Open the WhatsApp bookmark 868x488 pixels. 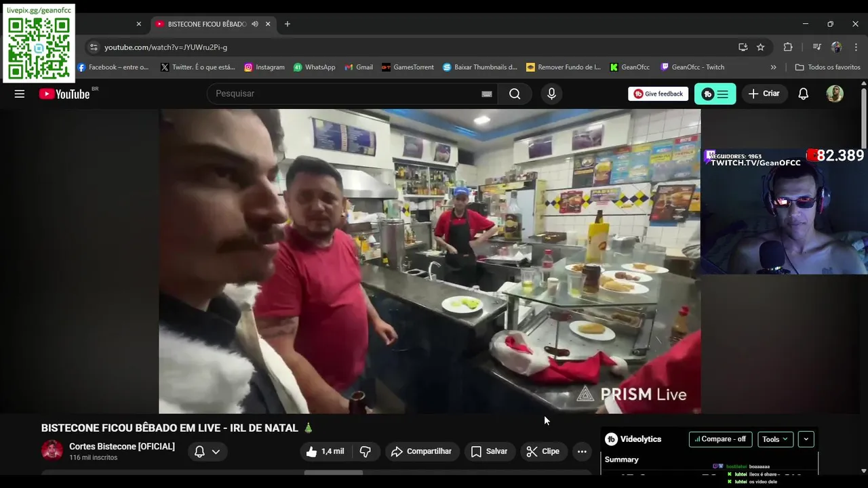click(315, 67)
